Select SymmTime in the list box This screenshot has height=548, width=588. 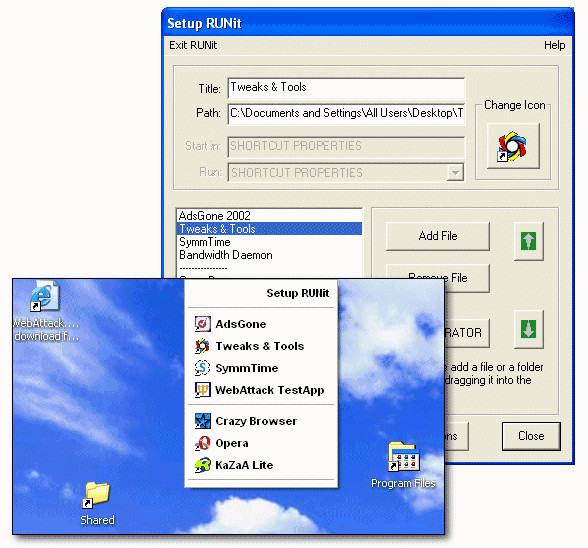coord(269,242)
